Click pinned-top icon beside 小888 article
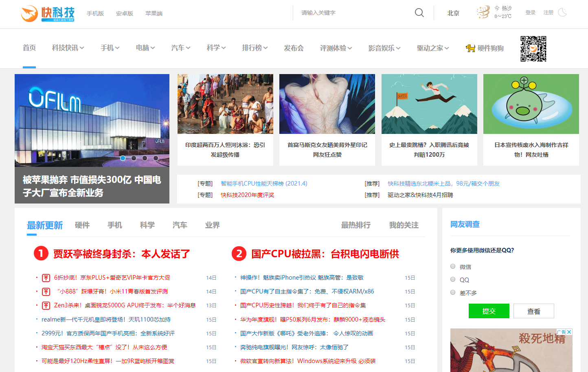The width and height of the screenshot is (588, 372). click(46, 291)
